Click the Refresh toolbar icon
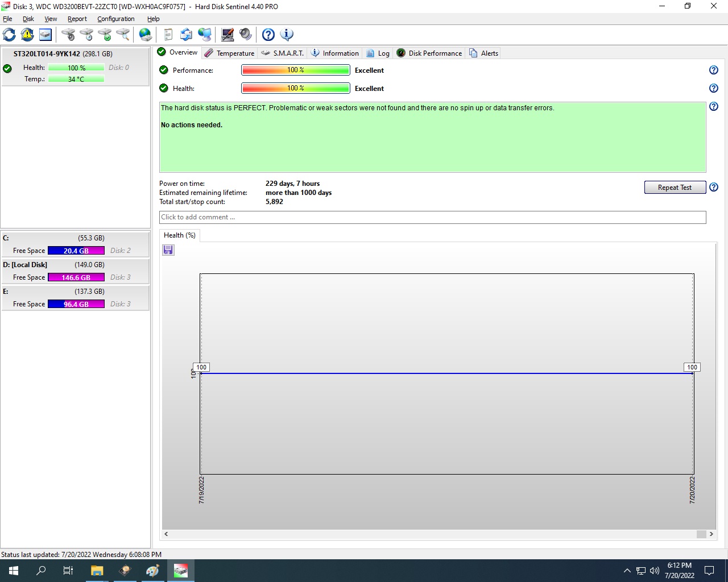This screenshot has height=582, width=728. 9,35
